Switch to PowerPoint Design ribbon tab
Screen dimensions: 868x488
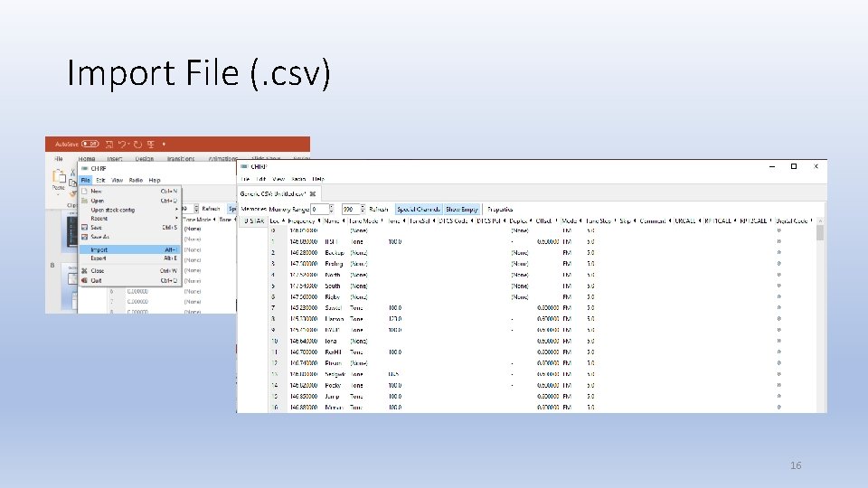pyautogui.click(x=145, y=159)
